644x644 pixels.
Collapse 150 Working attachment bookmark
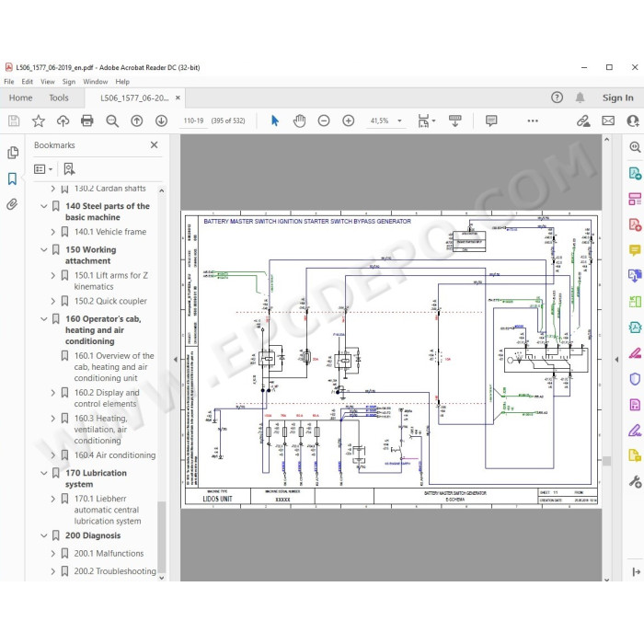[44, 249]
